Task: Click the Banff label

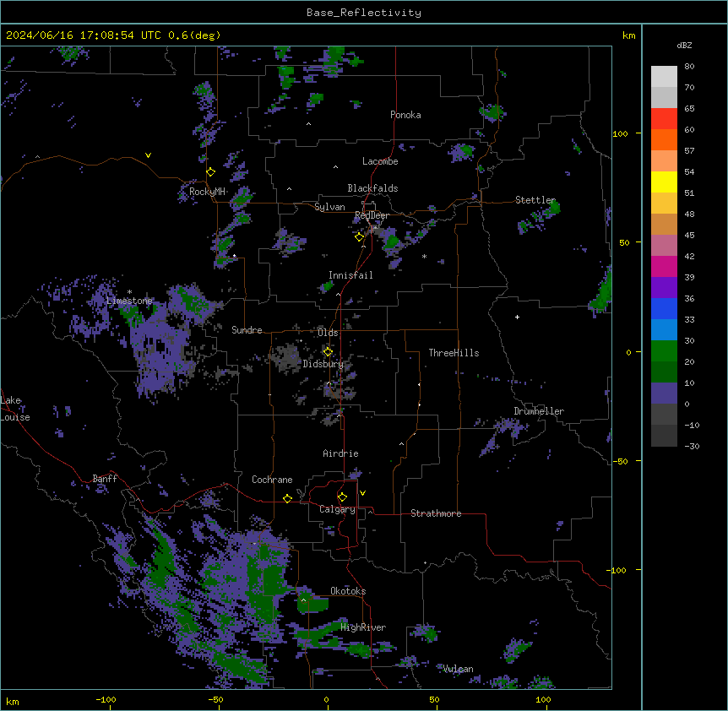Action: 105,479
